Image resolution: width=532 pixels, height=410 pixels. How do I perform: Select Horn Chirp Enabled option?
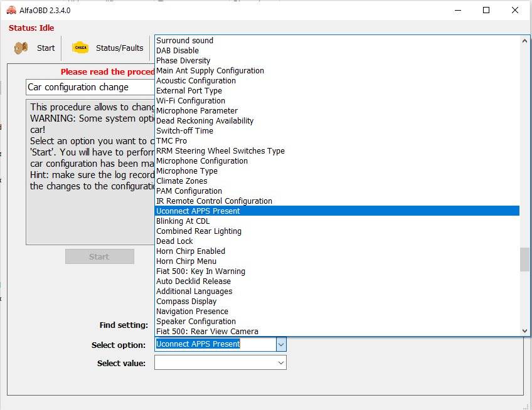[337, 251]
